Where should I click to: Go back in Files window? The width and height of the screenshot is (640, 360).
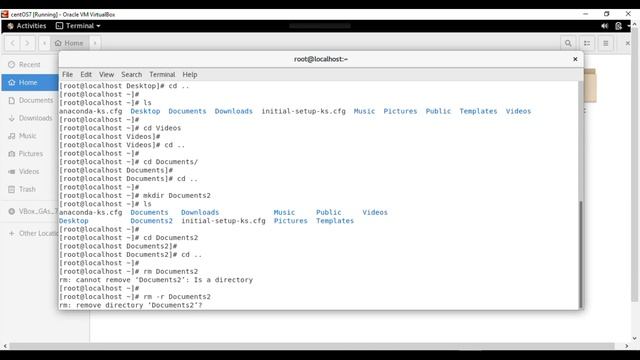[13, 43]
